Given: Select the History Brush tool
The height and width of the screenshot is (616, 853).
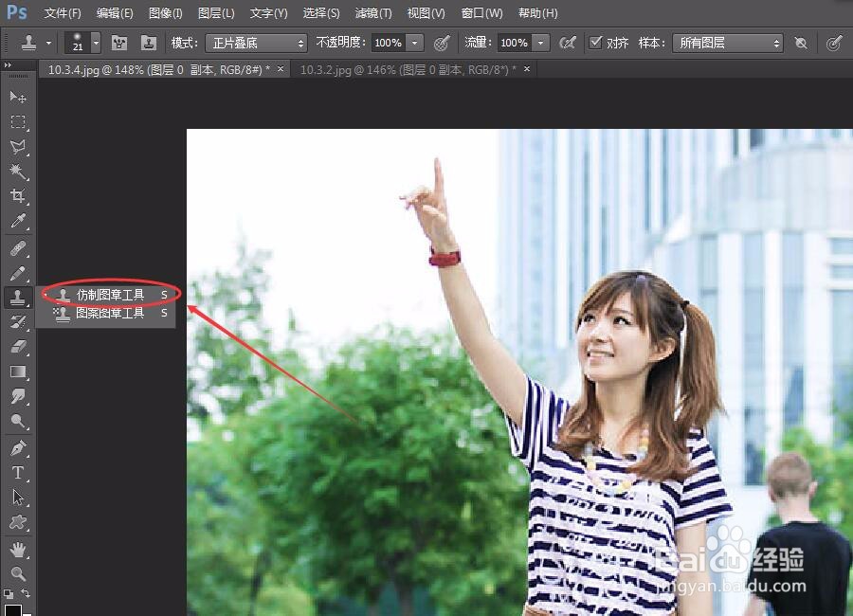Looking at the screenshot, I should point(17,322).
